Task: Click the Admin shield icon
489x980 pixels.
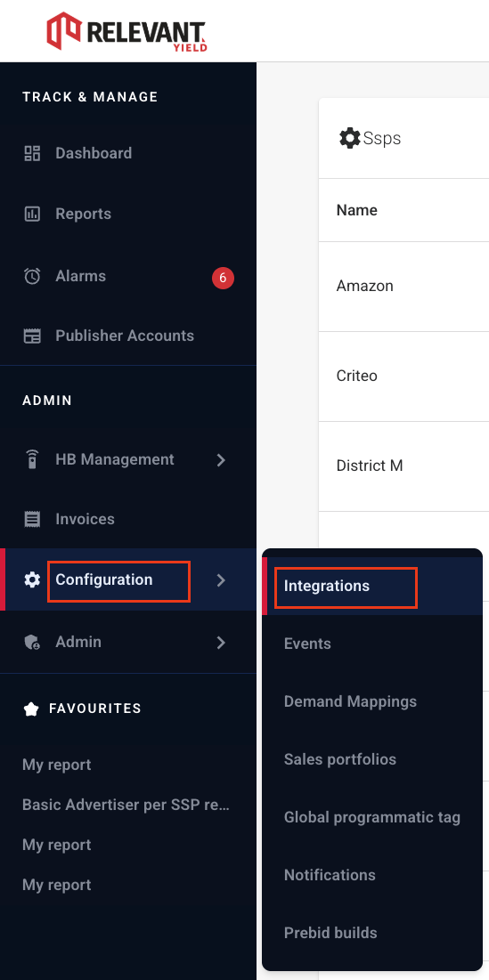Action: pyautogui.click(x=32, y=642)
